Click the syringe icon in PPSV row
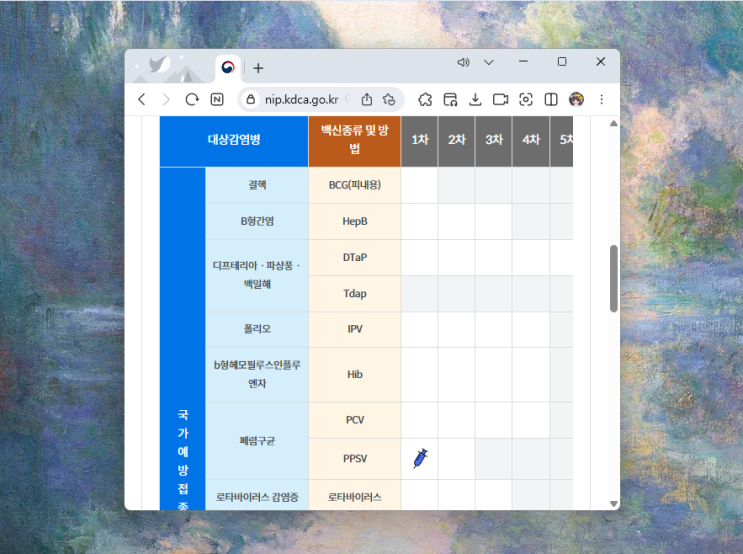 click(420, 458)
